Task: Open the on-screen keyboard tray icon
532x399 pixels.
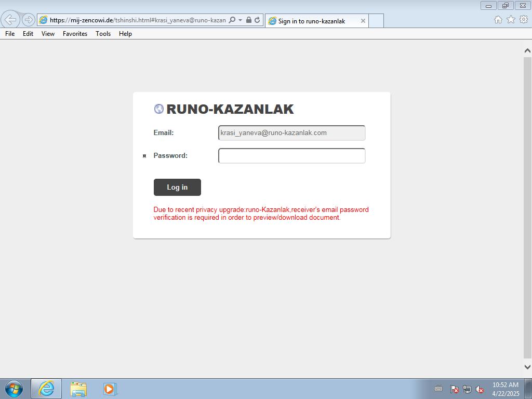Action: point(438,389)
